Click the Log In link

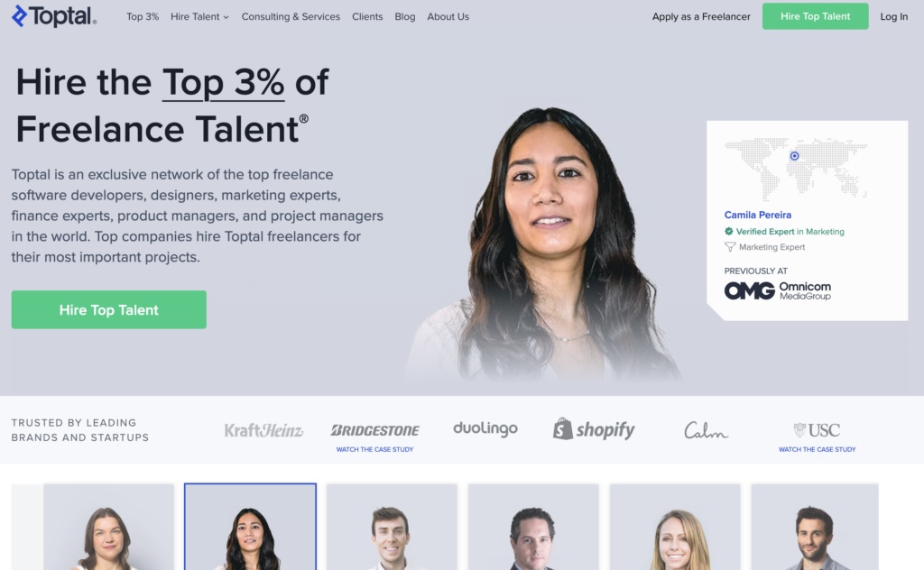point(894,16)
